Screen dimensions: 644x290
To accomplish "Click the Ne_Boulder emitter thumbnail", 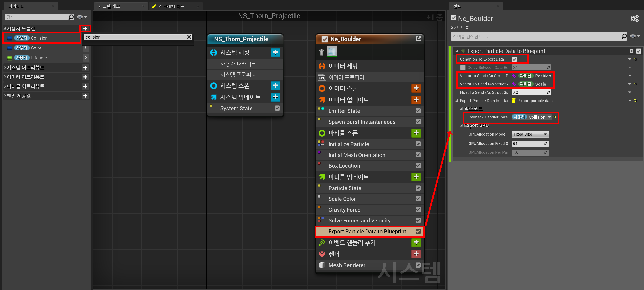I will (x=332, y=52).
